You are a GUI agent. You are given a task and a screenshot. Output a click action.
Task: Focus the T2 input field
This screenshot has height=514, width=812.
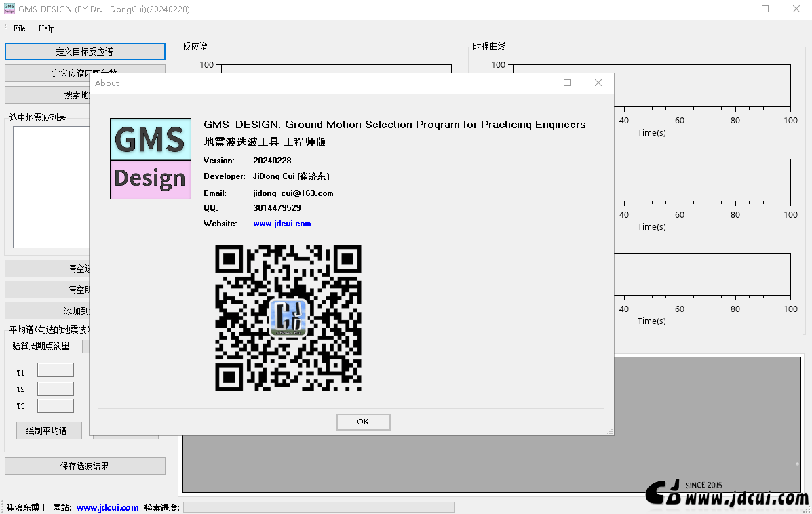tap(56, 389)
